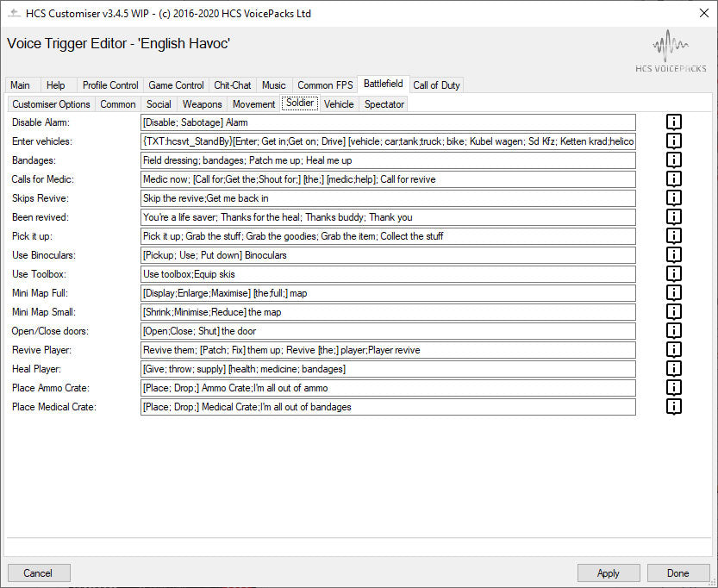
Task: Click the Cancel button
Action: pyautogui.click(x=38, y=573)
